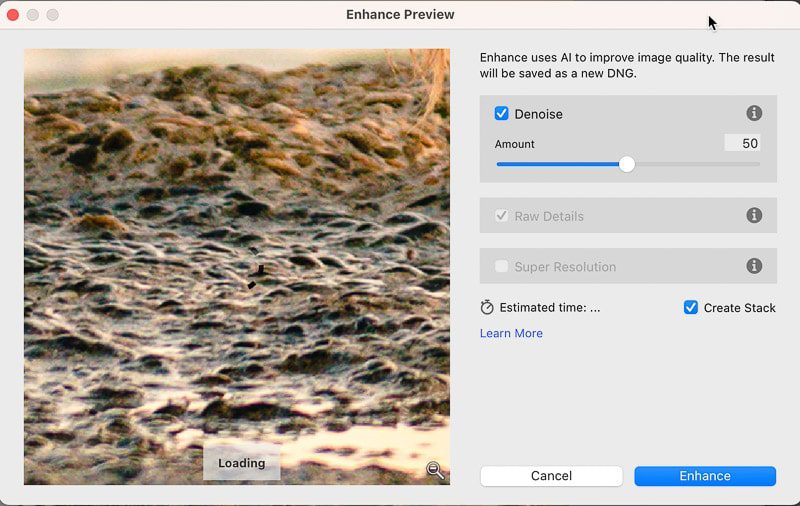
Task: Click the Amount label
Action: pyautogui.click(x=514, y=144)
